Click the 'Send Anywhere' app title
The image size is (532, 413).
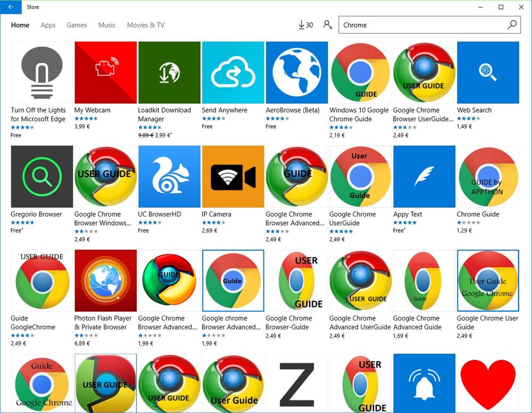[225, 110]
